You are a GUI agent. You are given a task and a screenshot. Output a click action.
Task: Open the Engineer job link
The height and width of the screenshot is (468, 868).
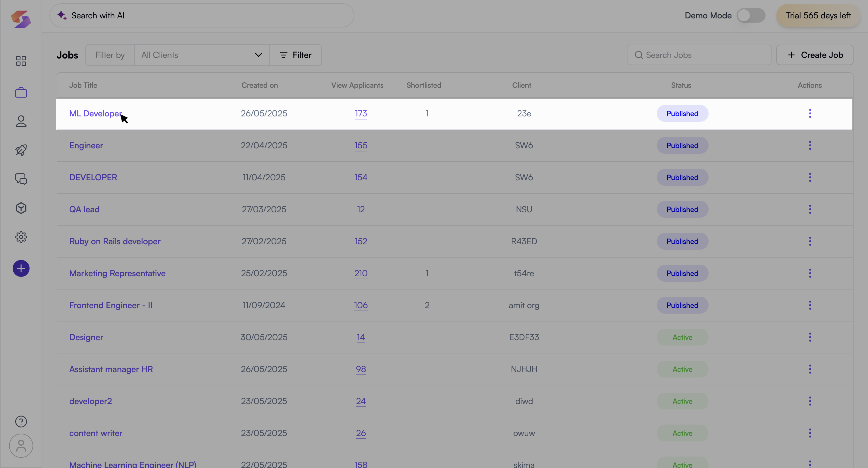tap(86, 146)
